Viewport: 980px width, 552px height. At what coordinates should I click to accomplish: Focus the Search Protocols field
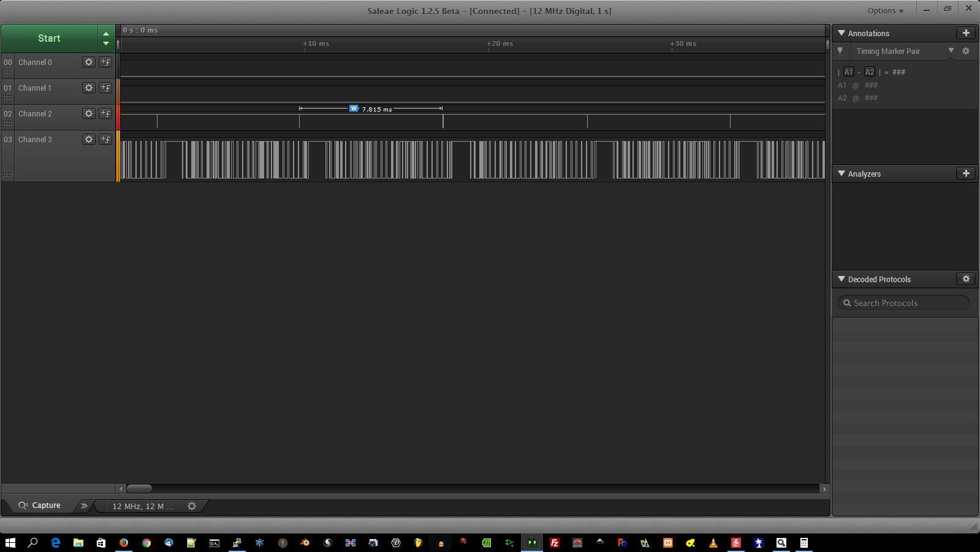coord(903,303)
